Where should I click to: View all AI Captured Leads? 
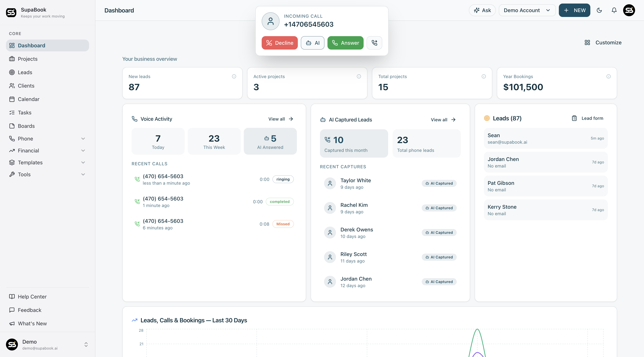443,120
